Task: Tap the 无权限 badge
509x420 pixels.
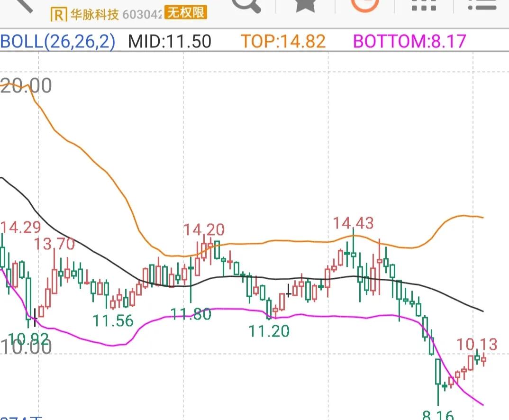Action: 186,13
